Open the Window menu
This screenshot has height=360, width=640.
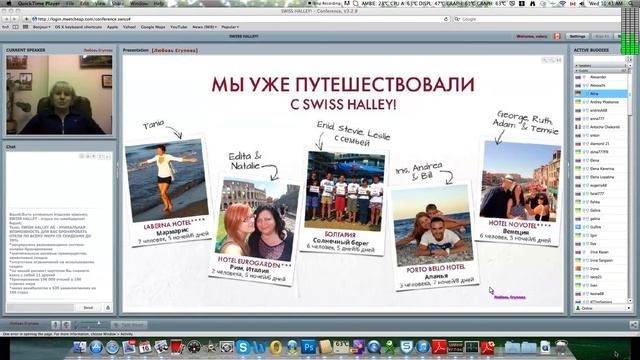139,3
